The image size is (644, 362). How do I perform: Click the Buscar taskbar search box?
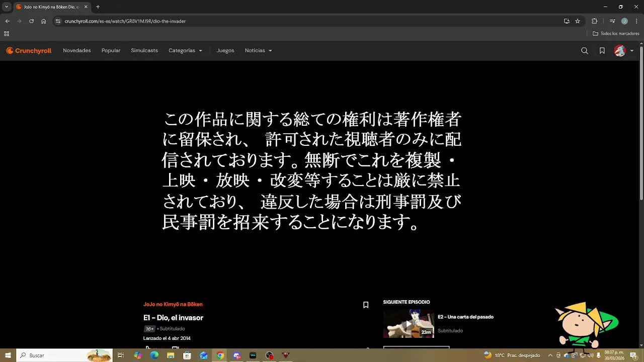(x=64, y=355)
